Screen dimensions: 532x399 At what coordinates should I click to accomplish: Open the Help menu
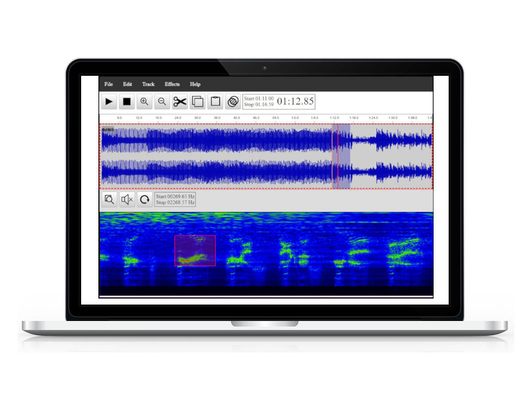coord(195,84)
